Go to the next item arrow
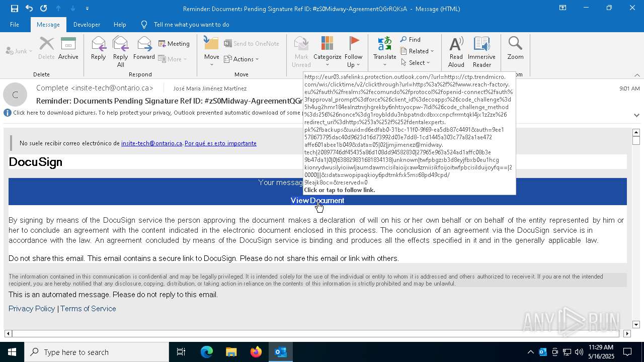644x362 pixels. (73, 9)
